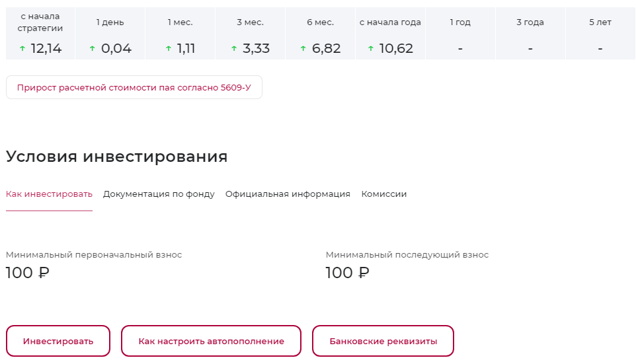Click the green arrow beside 0,04
The image size is (638, 364).
click(x=93, y=48)
